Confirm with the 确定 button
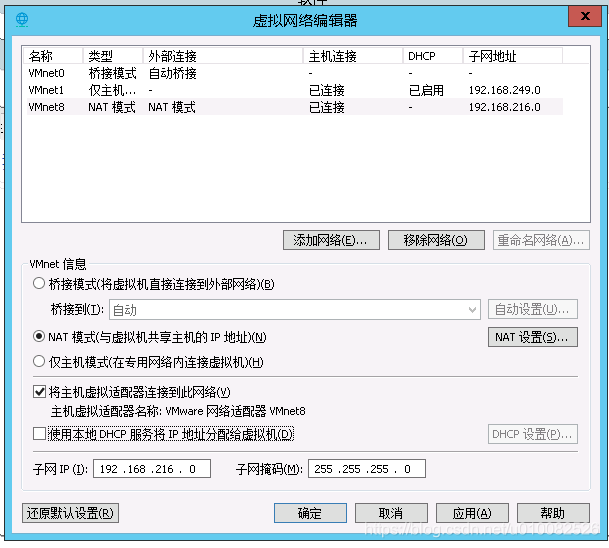The width and height of the screenshot is (609, 548). (x=310, y=513)
